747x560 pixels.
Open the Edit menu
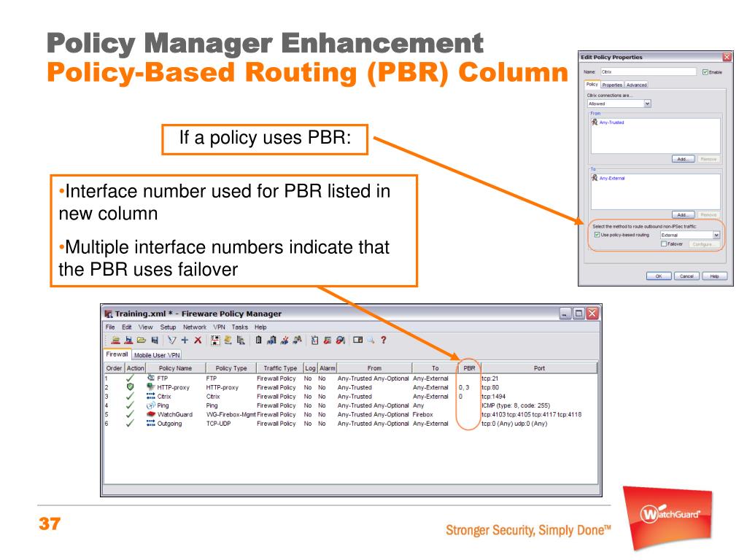[127, 327]
